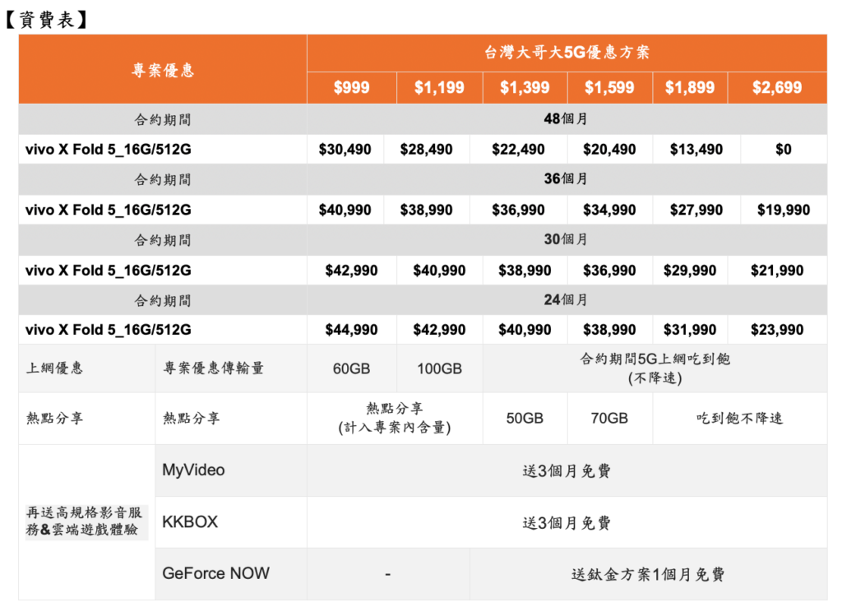Select $36,990 in the 30-month row
The height and width of the screenshot is (616, 842).
coord(609,270)
